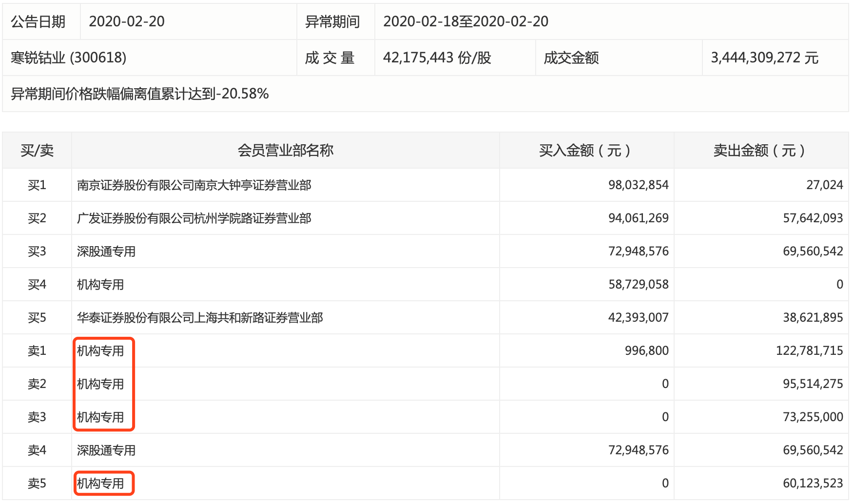Select the 卖3 row label
The image size is (854, 504).
pos(37,417)
